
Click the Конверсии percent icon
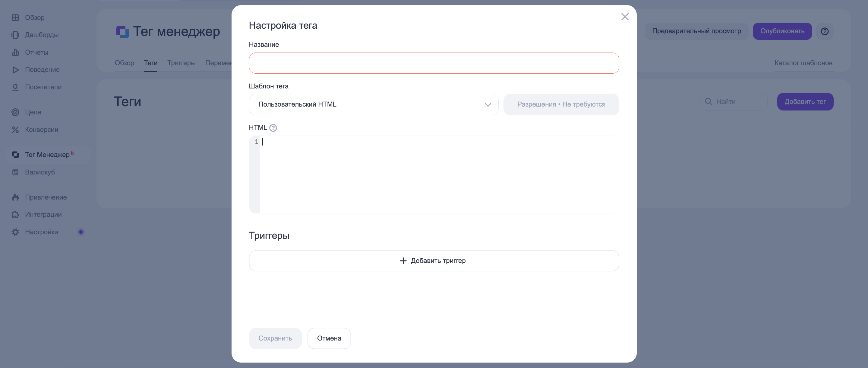point(15,130)
